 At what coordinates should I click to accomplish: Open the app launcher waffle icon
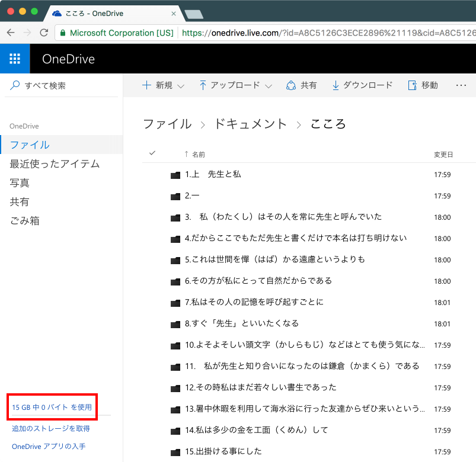[x=15, y=59]
